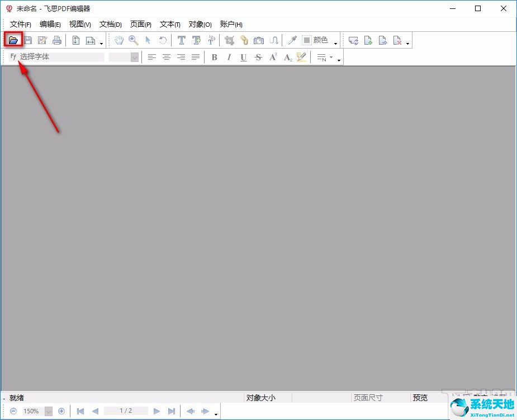Toggle underline text formatting
The image size is (517, 420).
243,57
